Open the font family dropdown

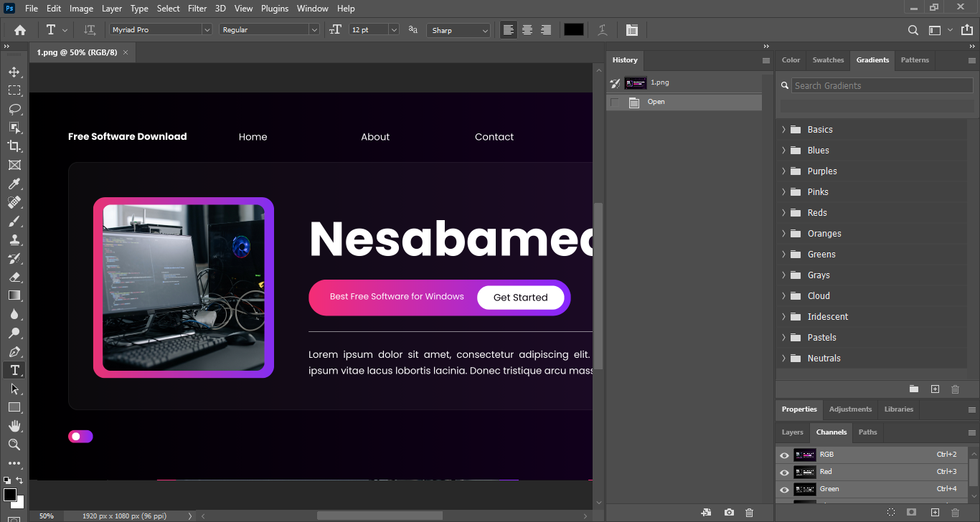coord(207,30)
